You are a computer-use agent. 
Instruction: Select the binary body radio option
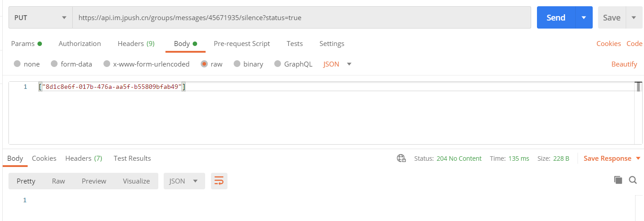pyautogui.click(x=237, y=64)
